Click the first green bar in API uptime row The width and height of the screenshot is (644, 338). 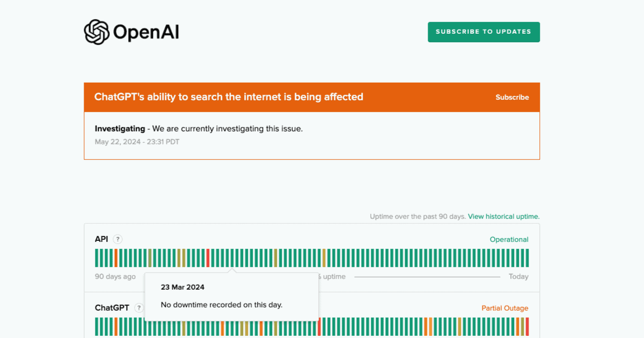(97, 258)
